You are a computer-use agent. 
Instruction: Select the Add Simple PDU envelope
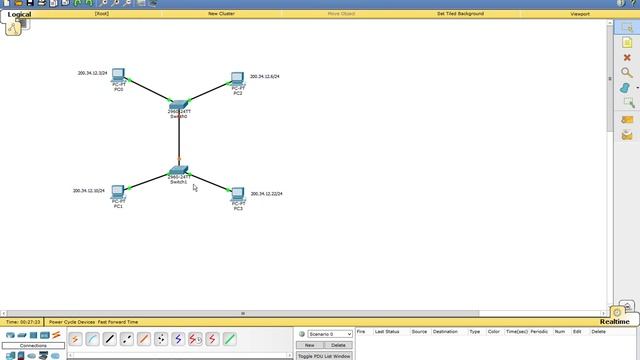tap(627, 120)
